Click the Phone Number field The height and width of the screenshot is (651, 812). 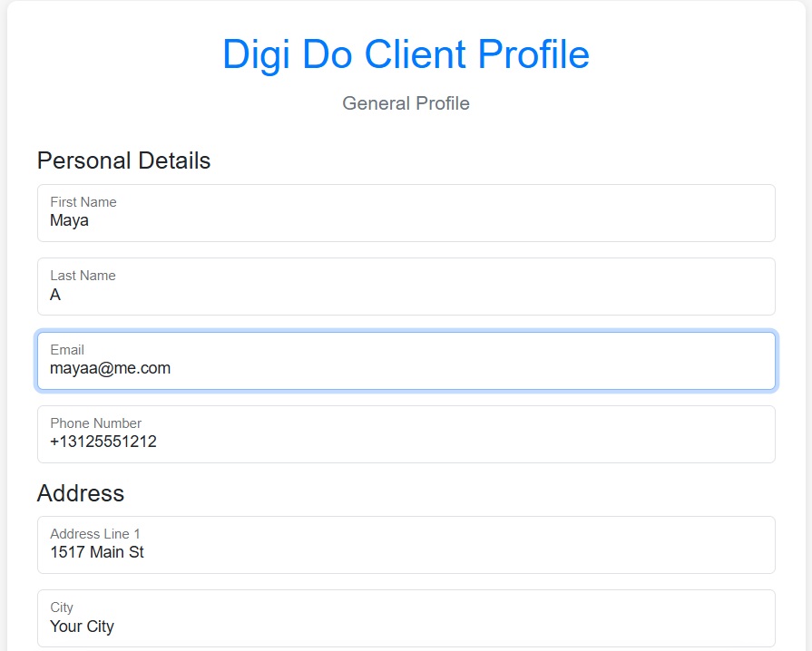click(406, 434)
